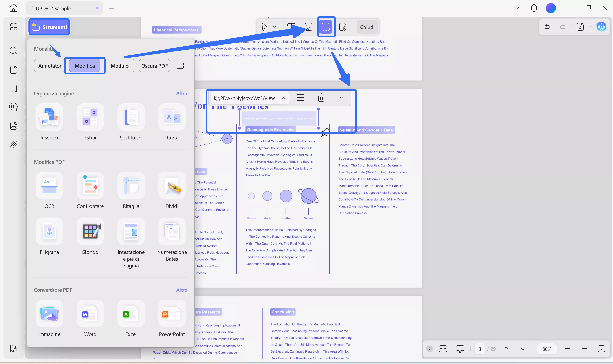Enable Oscura PDF mode
Screen dimensions: 613x364
154,65
